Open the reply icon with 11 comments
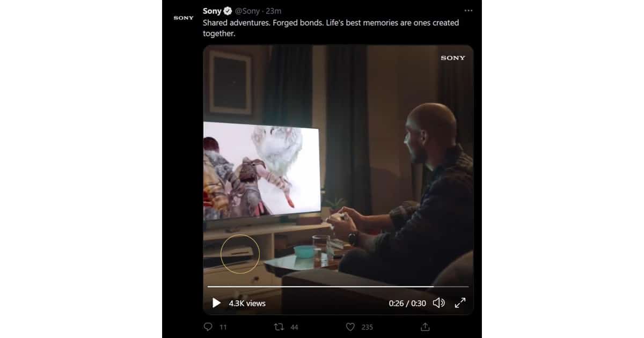This screenshot has height=338, width=644. point(209,327)
